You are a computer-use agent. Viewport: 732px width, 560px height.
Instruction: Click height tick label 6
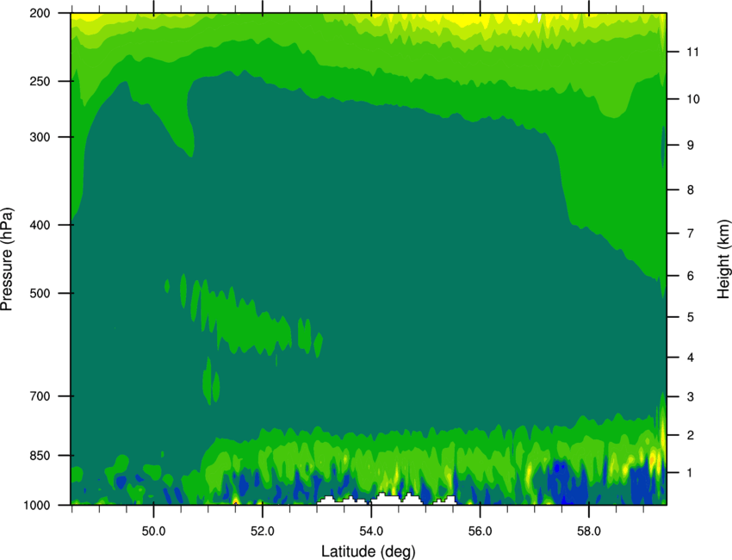(691, 276)
